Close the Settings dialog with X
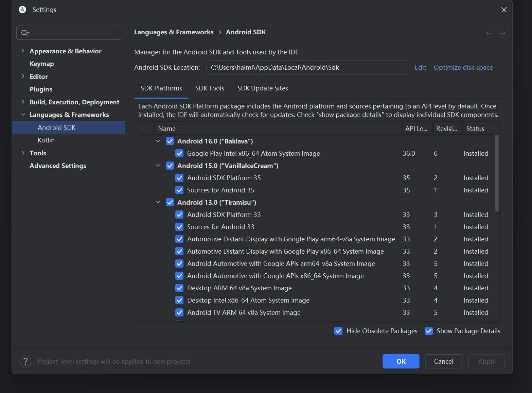Screen dimensions: 532x393 click(x=504, y=10)
